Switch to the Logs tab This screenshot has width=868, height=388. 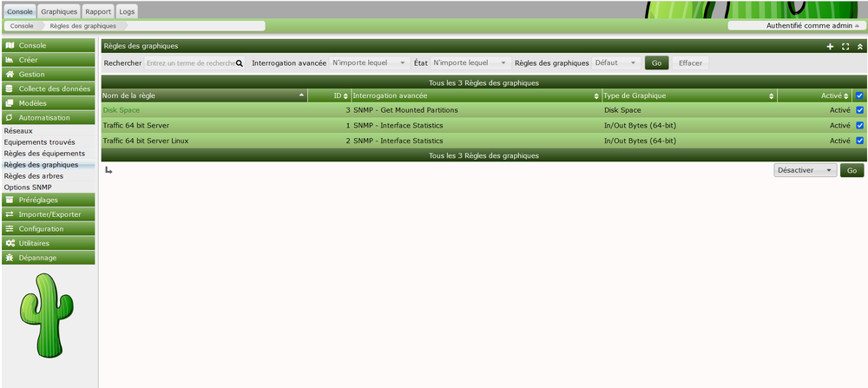pyautogui.click(x=127, y=11)
